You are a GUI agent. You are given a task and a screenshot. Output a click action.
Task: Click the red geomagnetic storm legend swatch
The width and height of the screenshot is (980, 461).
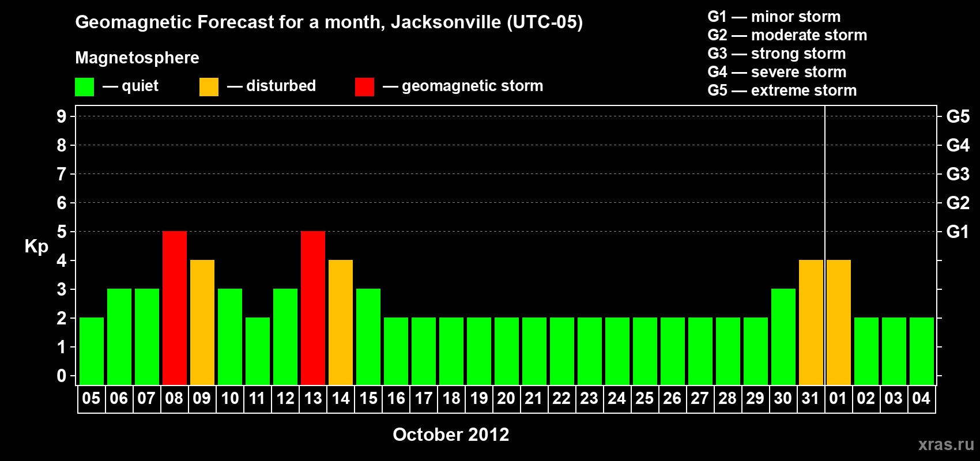[x=364, y=87]
